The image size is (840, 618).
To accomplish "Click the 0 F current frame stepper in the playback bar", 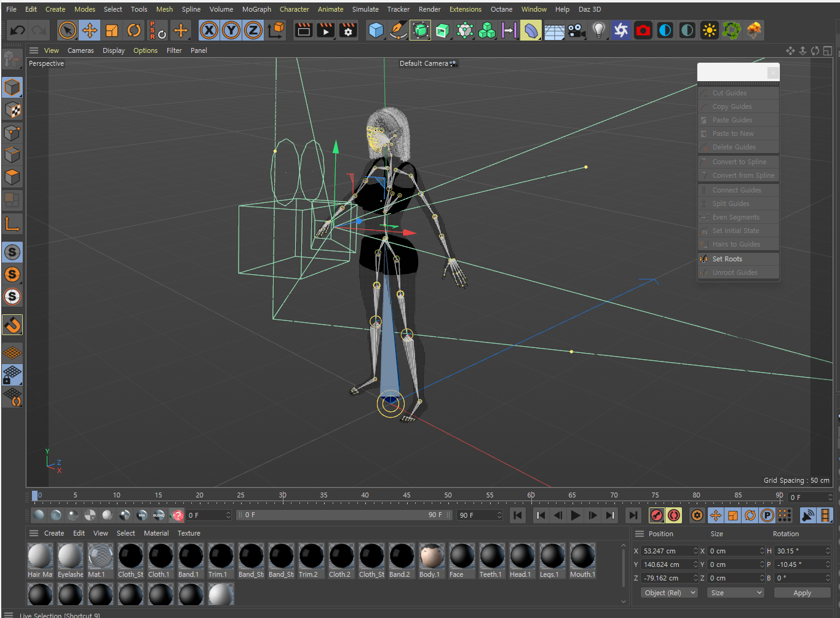I will [x=228, y=515].
